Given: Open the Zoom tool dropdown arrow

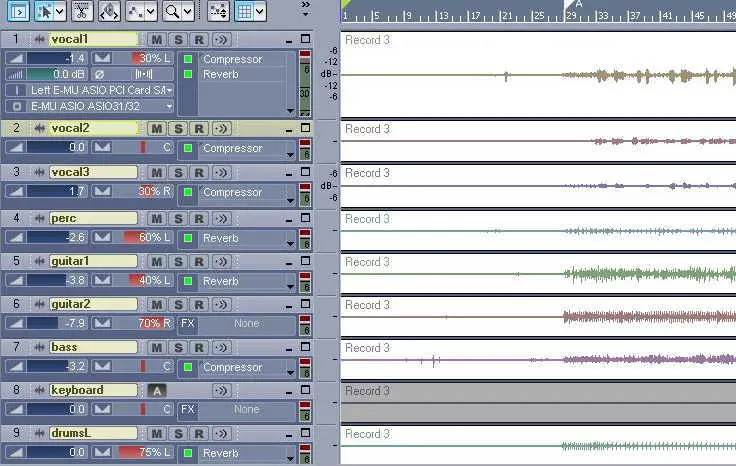Looking at the screenshot, I should (187, 11).
